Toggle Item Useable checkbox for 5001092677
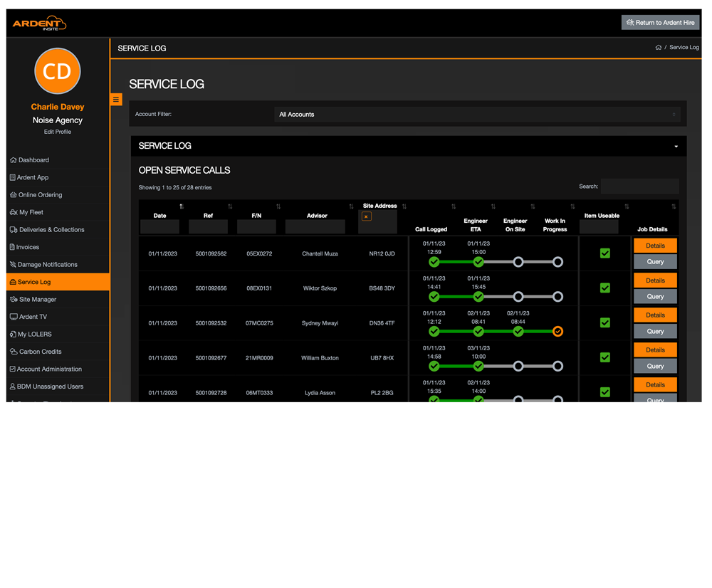712x588 pixels. pos(604,357)
